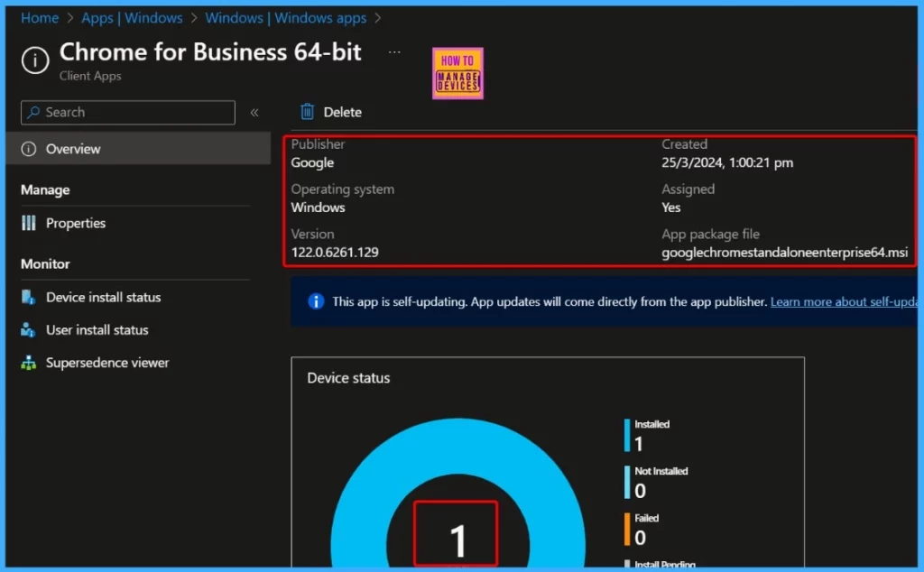Viewport: 924px width, 572px height.
Task: Click the User install status icon
Action: pyautogui.click(x=28, y=330)
